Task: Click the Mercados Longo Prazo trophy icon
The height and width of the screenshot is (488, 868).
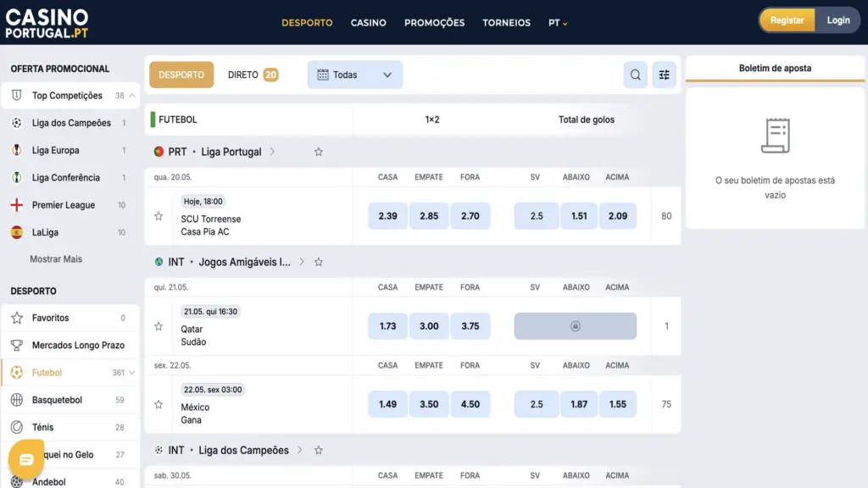Action: click(17, 346)
